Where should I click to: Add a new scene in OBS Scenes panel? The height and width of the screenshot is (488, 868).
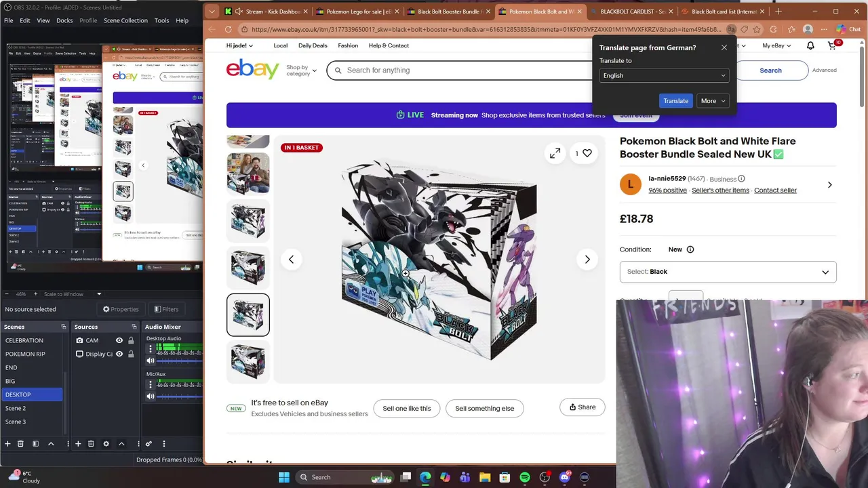(x=7, y=444)
